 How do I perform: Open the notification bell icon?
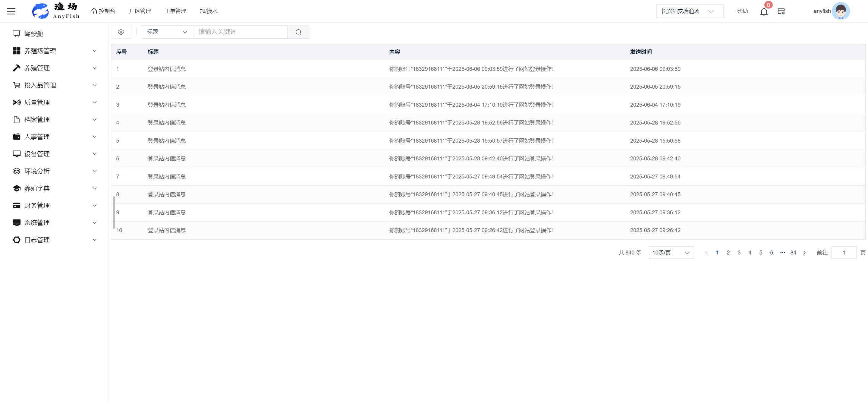763,11
